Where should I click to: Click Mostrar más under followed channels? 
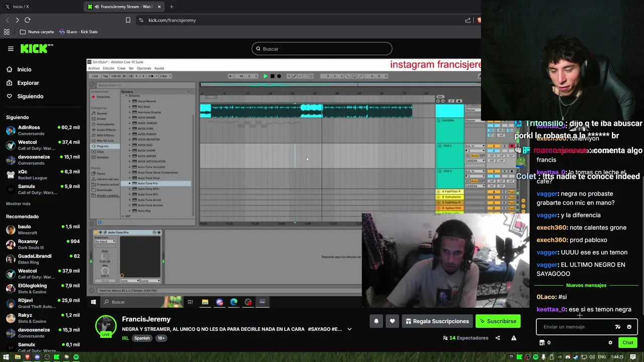18,204
